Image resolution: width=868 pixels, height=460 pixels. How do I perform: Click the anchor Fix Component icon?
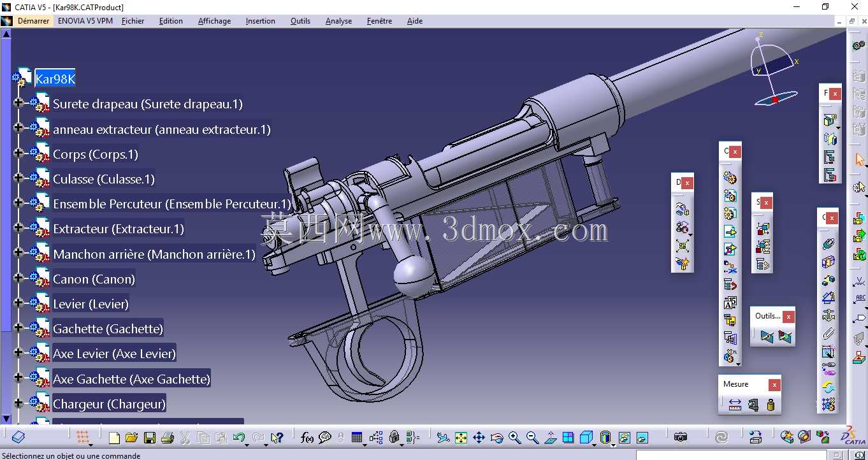828,315
